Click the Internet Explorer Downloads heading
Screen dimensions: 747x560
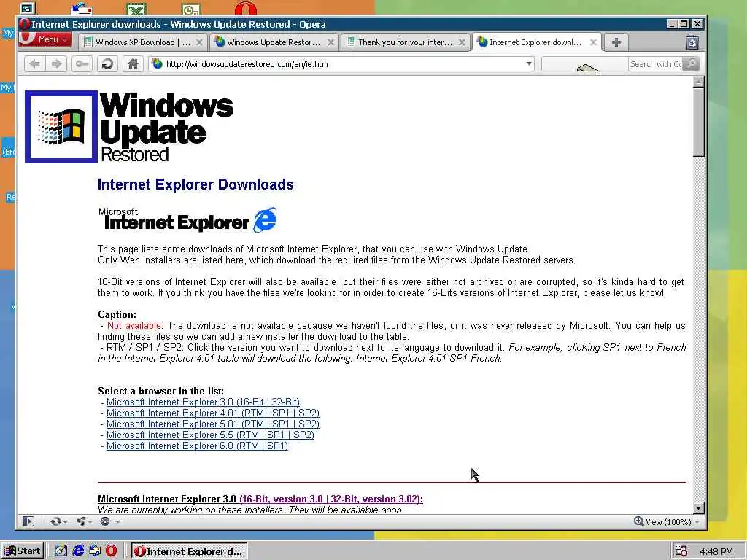click(196, 184)
